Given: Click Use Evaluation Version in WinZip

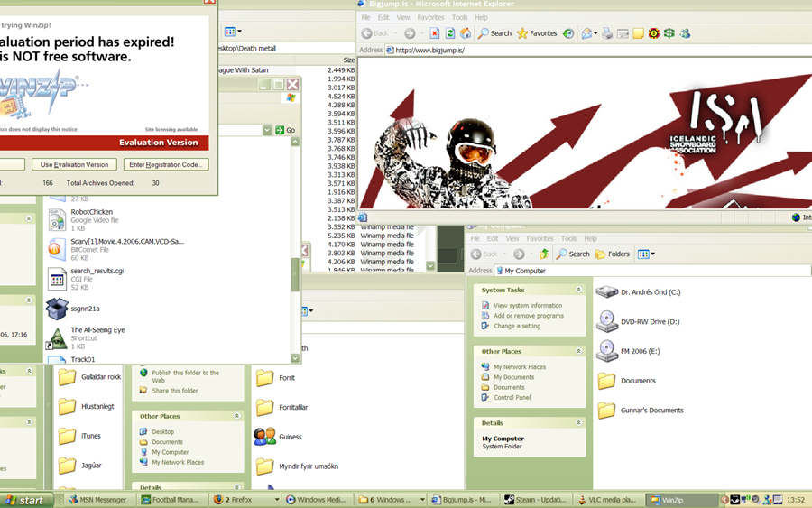Looking at the screenshot, I should [x=74, y=165].
